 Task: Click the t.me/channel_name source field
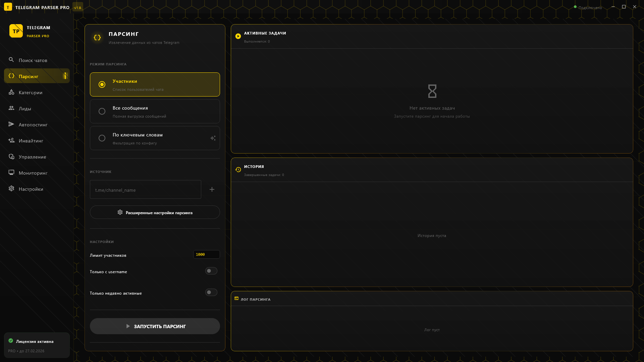pos(145,190)
